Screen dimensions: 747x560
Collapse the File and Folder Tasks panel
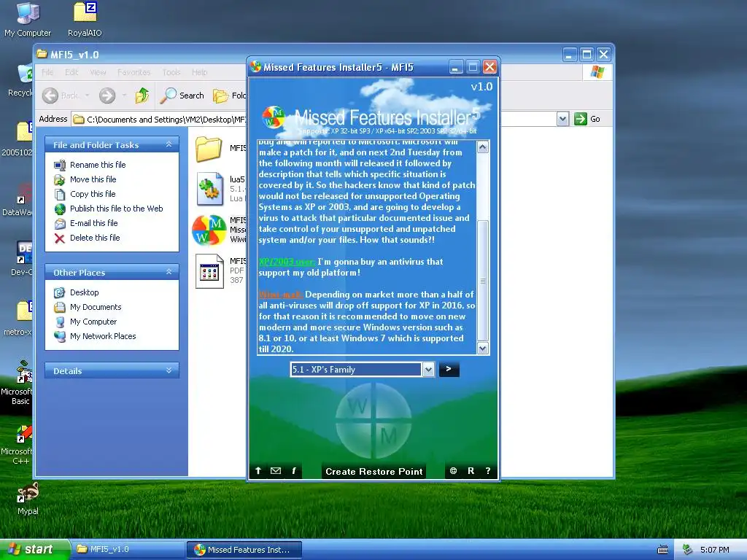point(169,144)
